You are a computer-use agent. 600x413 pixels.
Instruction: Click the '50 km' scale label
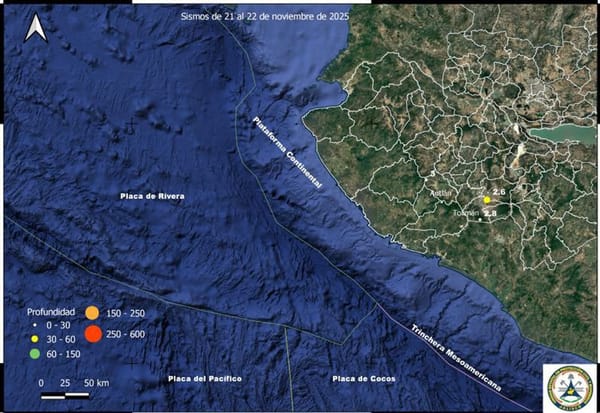click(96, 383)
